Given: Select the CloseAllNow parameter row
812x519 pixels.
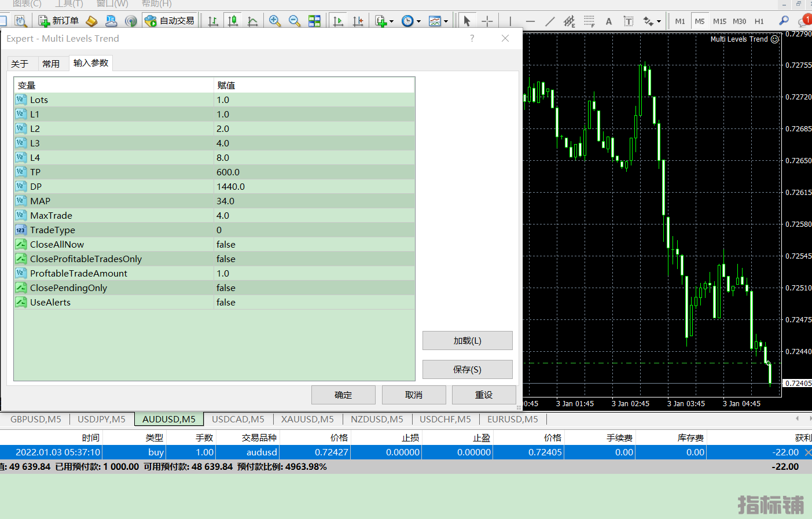Looking at the screenshot, I should click(x=214, y=244).
